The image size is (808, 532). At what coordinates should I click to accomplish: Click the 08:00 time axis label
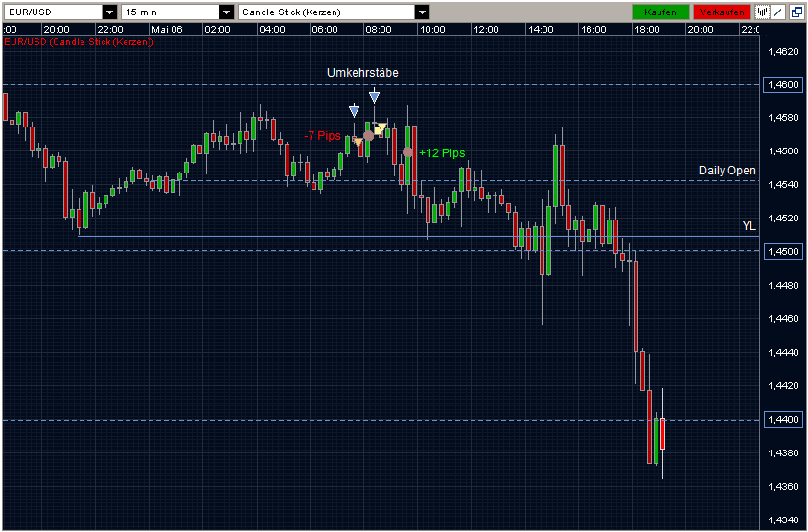click(x=379, y=30)
